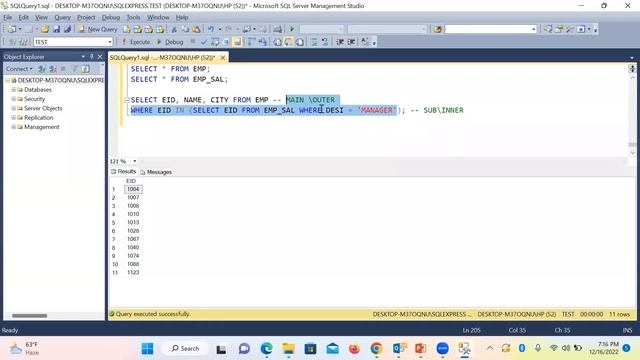640x360 pixels.
Task: Open the Edit menu
Action: click(24, 17)
